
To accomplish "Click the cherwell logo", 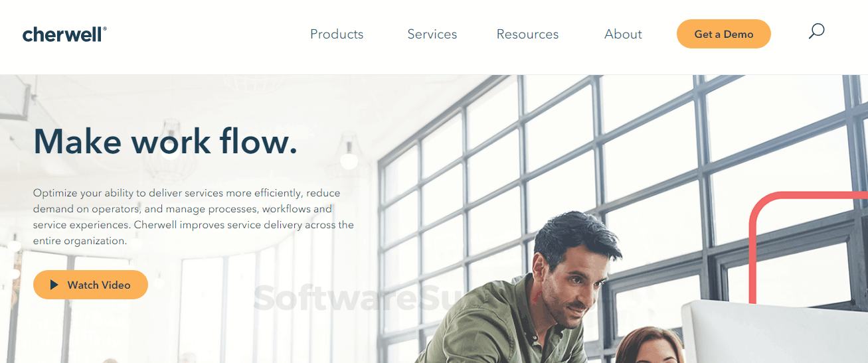I will coord(64,35).
